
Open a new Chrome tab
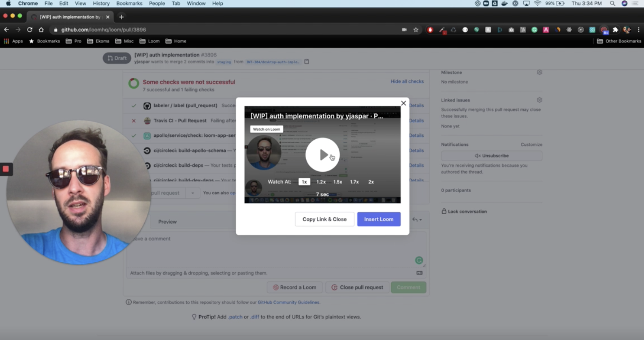(122, 17)
